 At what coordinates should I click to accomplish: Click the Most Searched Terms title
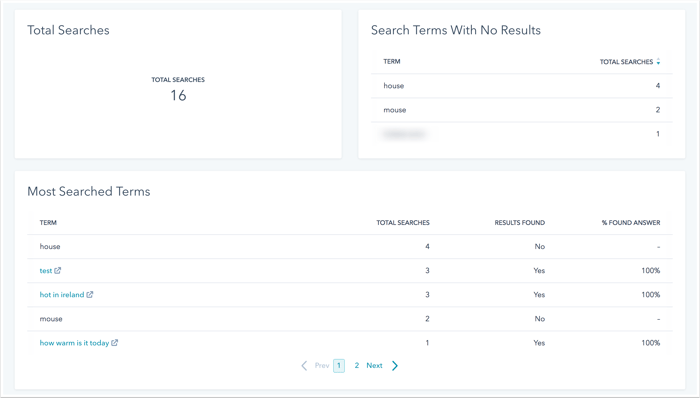89,191
